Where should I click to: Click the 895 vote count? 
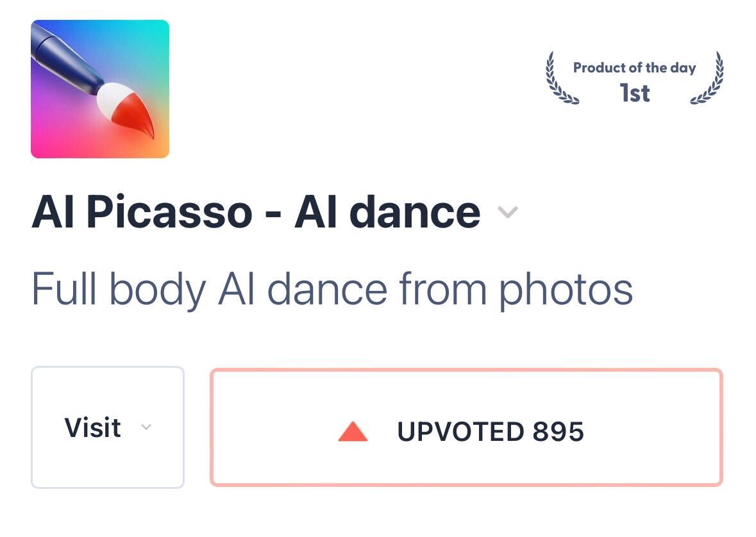(x=559, y=431)
